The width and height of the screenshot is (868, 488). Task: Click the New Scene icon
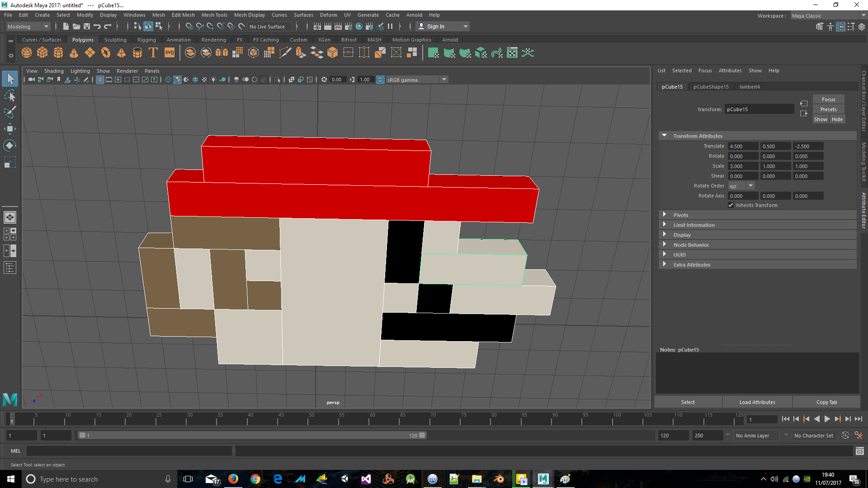(x=66, y=27)
